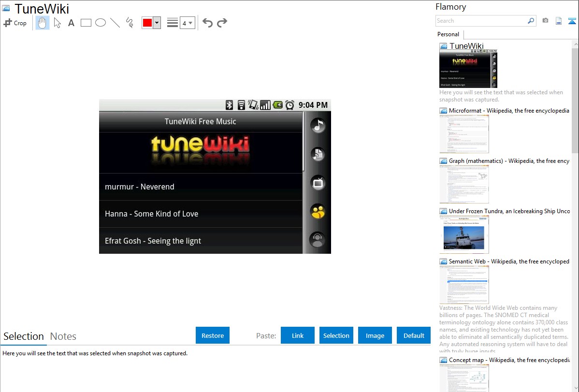Screen dimensions: 579x392
Task: Open the Under Frozen Tundra snapshot thumbnail
Action: [464, 234]
